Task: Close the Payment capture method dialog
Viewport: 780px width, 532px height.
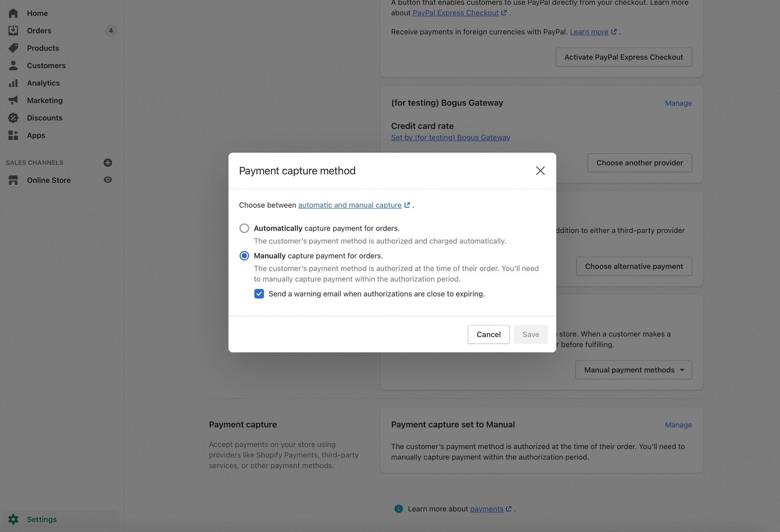Action: click(x=540, y=171)
